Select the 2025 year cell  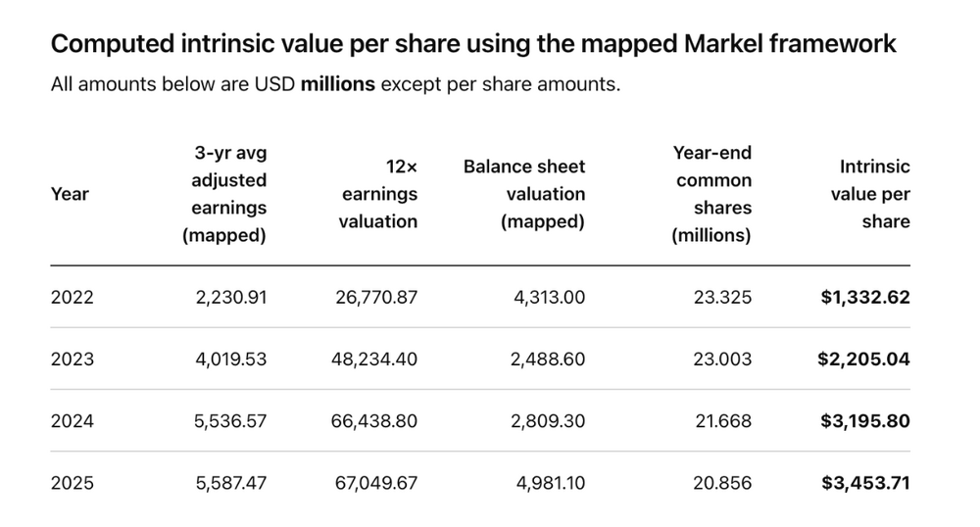click(x=72, y=483)
